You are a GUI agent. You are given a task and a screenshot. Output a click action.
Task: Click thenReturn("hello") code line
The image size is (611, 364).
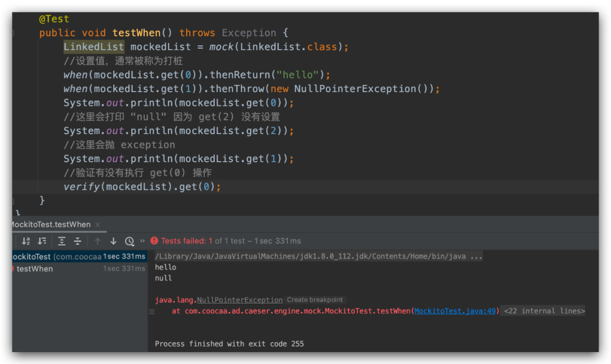[197, 75]
